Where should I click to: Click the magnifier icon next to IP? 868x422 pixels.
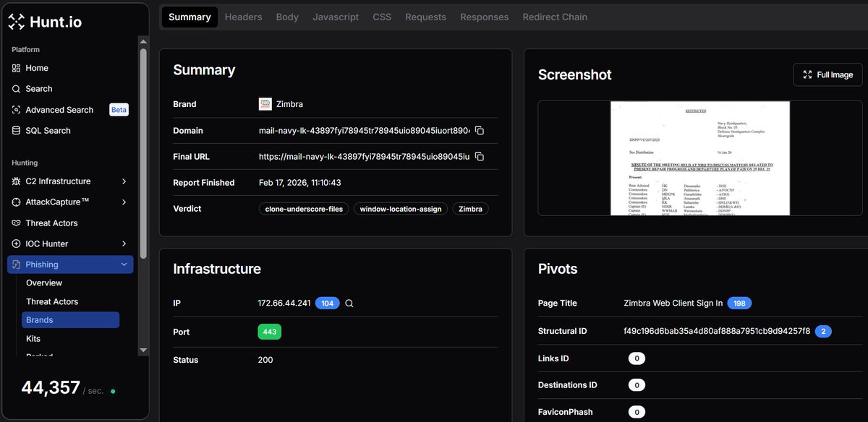349,303
